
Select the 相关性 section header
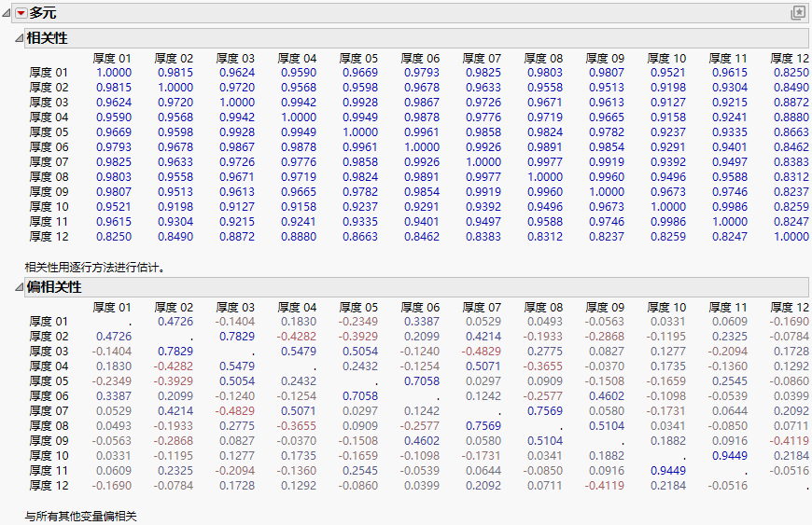click(47, 38)
